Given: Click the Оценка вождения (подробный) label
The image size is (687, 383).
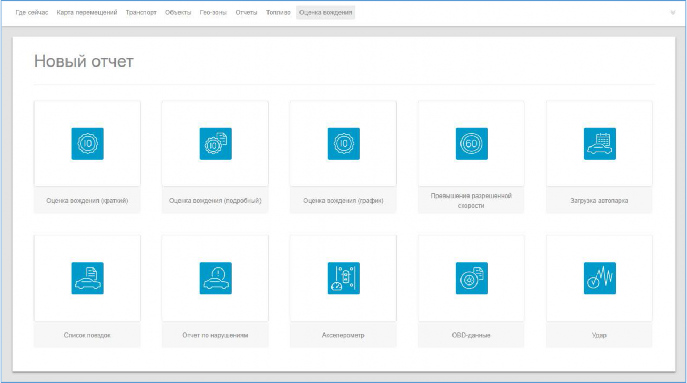Looking at the screenshot, I should (x=215, y=201).
